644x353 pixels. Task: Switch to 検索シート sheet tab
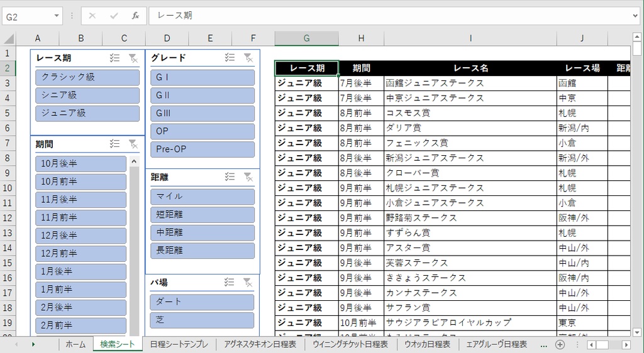(x=118, y=344)
